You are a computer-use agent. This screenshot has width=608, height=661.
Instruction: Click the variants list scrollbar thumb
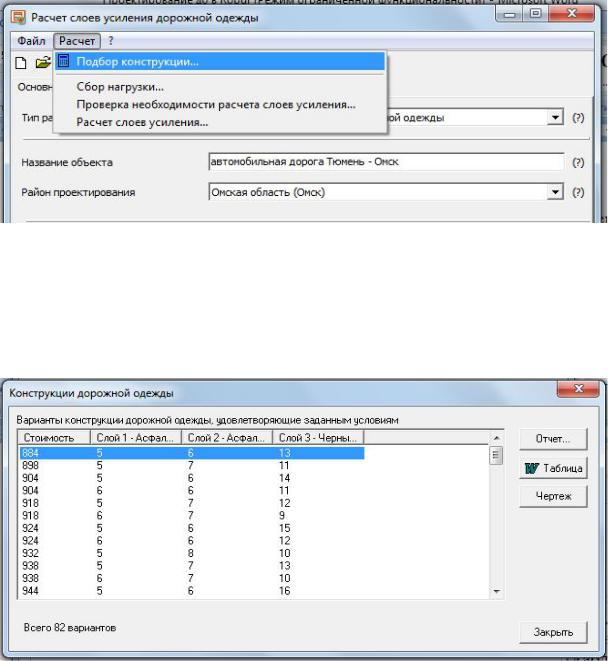496,455
